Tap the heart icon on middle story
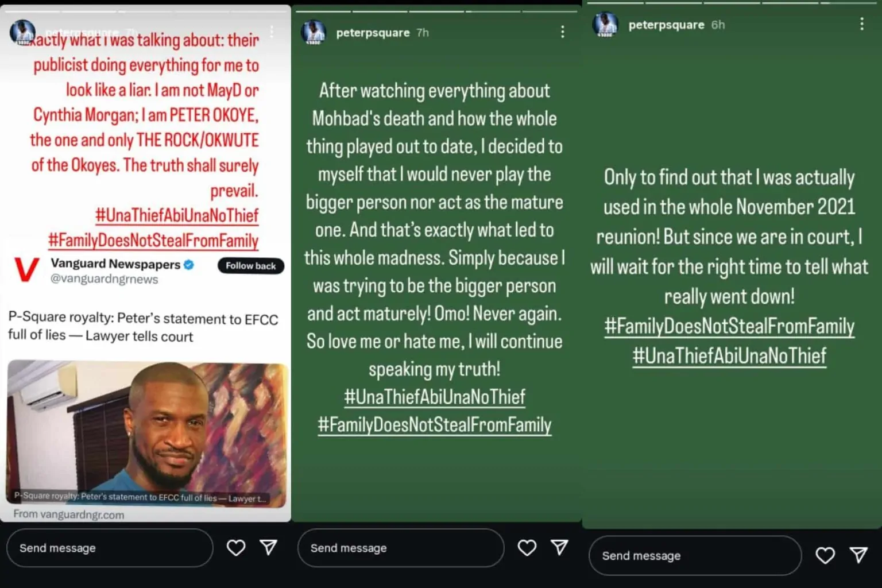Screen dimensions: 882x588 [x=527, y=548]
